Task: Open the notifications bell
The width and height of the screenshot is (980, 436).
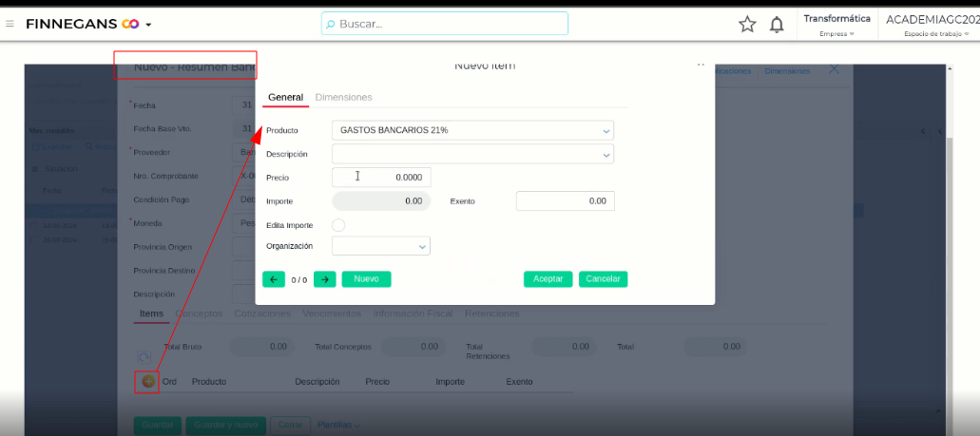Action: (x=777, y=24)
